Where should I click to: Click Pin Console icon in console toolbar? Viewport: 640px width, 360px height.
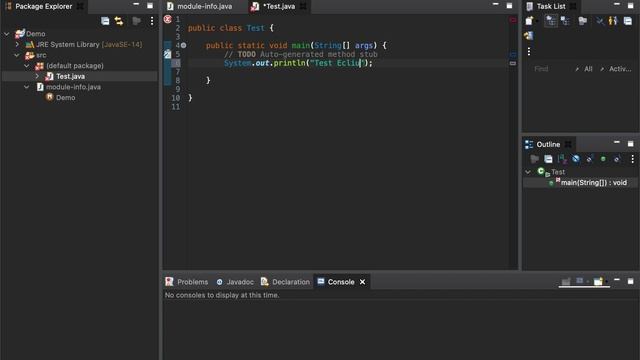coord(566,282)
